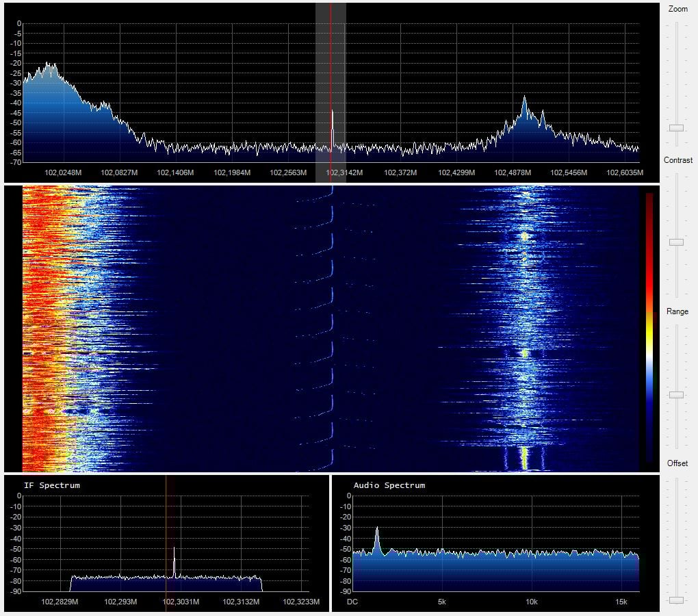The width and height of the screenshot is (698, 616).
Task: Click the IF Spectrum panel title
Action: click(51, 485)
